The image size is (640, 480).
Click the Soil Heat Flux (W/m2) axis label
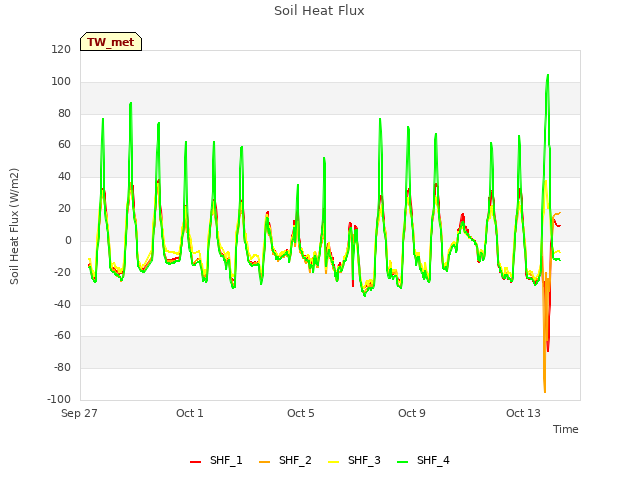pyautogui.click(x=14, y=226)
